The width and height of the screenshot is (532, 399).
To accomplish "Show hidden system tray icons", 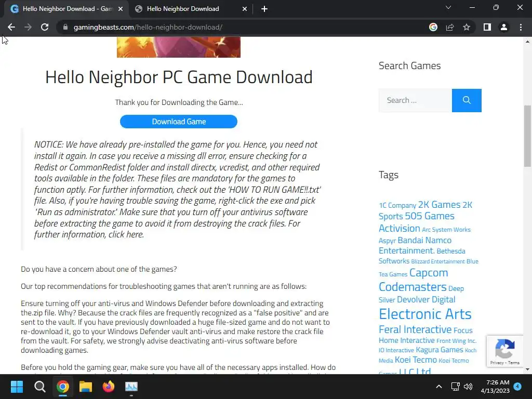I will [x=438, y=387].
